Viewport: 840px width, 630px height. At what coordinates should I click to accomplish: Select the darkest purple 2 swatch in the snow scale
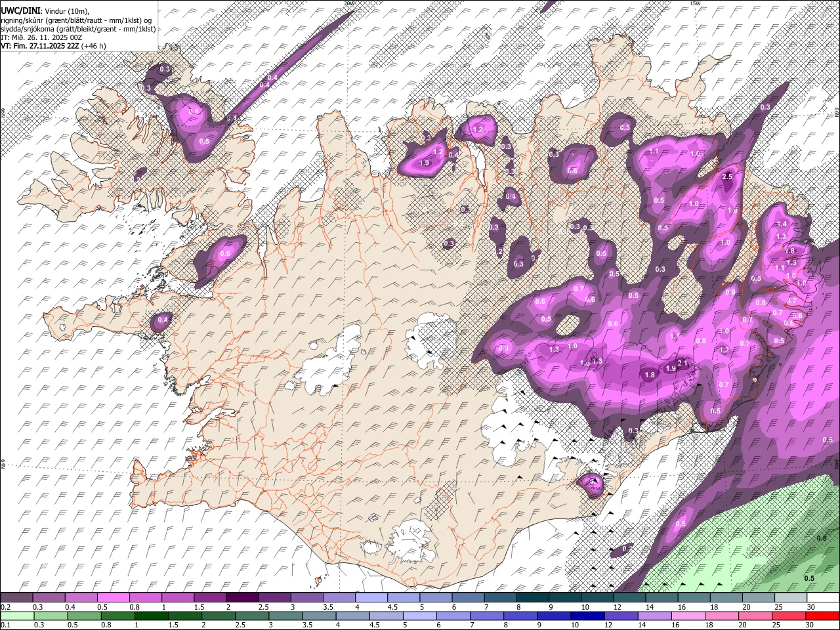pos(241,598)
